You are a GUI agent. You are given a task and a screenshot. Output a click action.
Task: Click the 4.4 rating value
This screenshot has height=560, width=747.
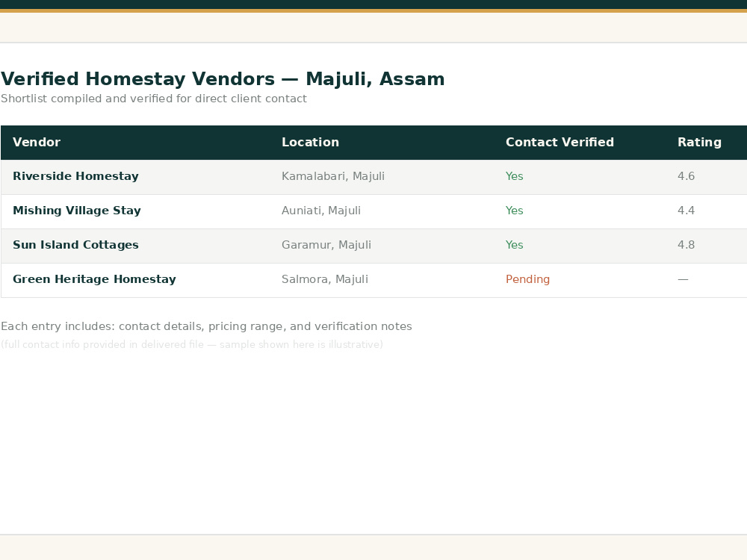686,211
